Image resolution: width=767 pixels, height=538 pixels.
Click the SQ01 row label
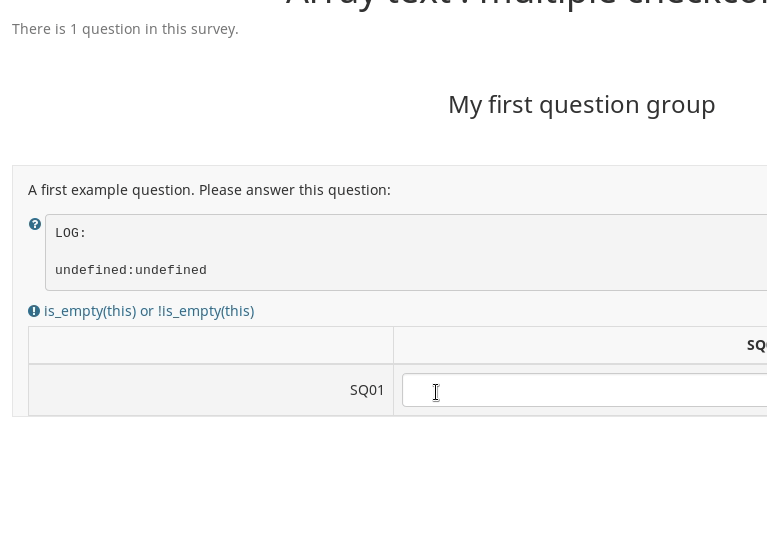[x=367, y=390]
